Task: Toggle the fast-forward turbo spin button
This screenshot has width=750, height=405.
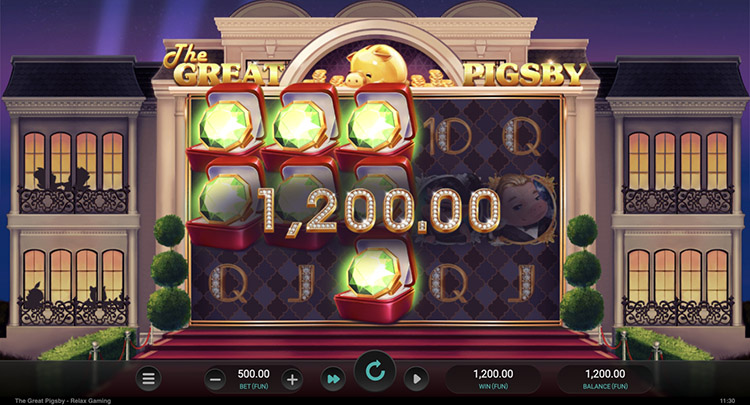Action: click(333, 379)
